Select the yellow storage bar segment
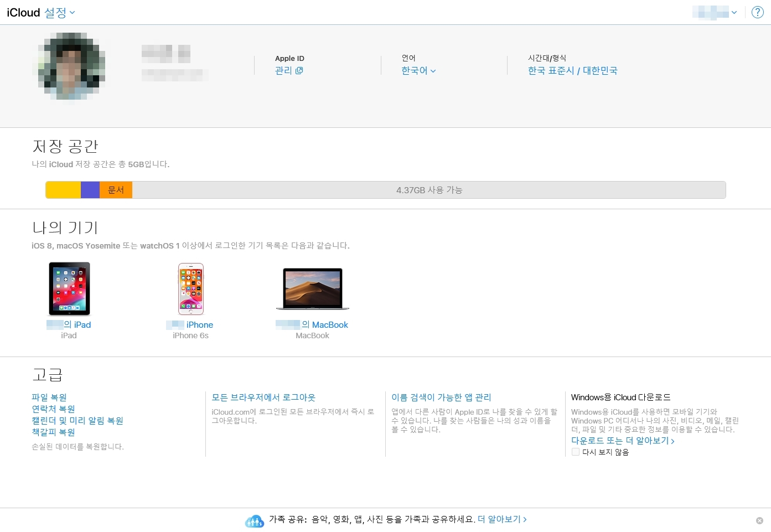This screenshot has height=532, width=771. pos(63,190)
